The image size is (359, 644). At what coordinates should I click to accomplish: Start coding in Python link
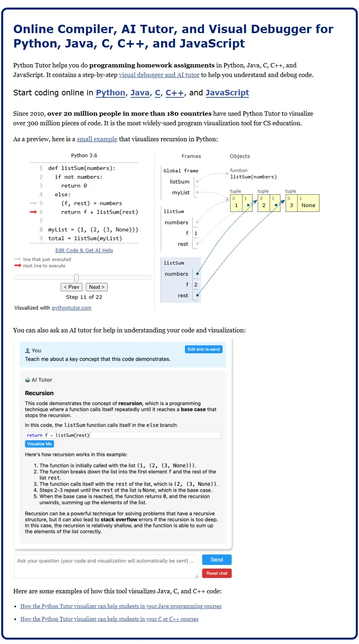tap(111, 93)
